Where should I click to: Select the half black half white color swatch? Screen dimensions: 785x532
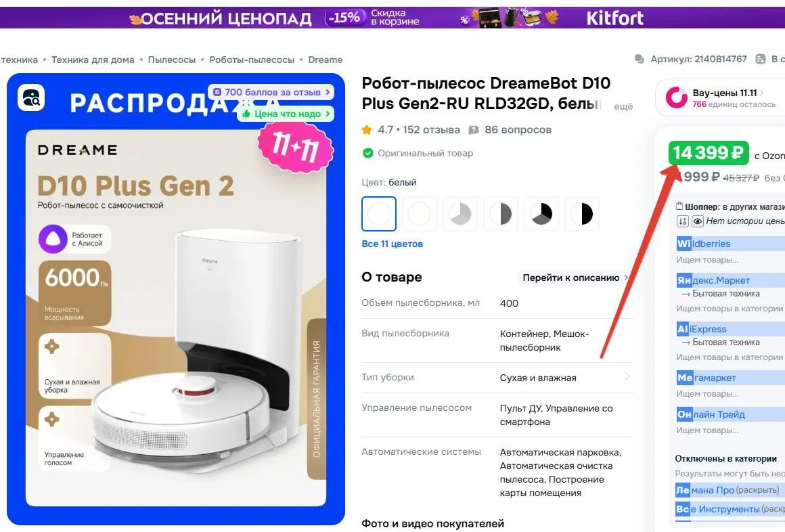582,214
